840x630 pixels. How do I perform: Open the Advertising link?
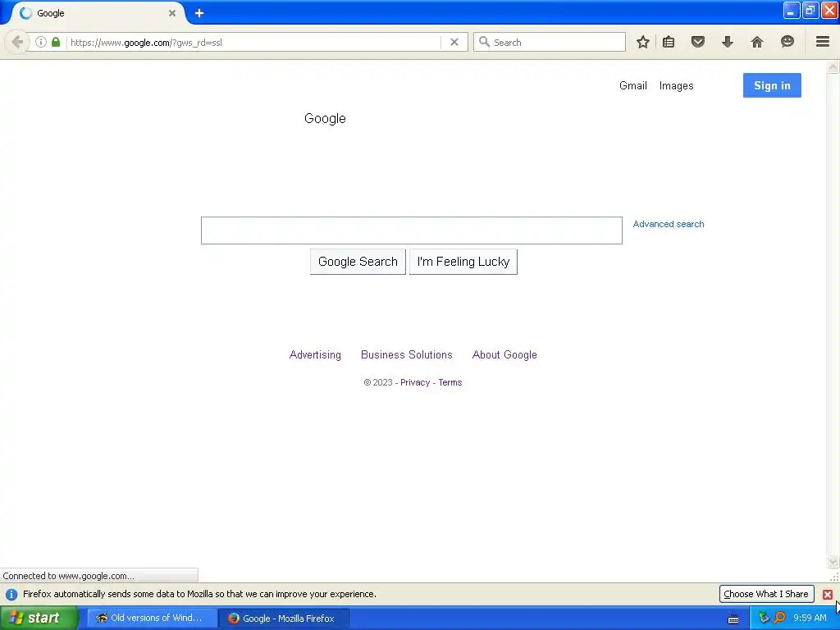pos(315,354)
